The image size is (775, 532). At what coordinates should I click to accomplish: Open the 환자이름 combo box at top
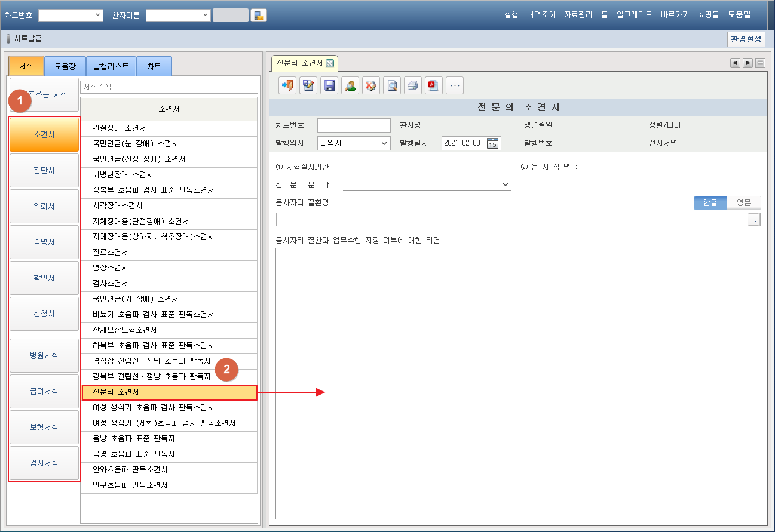[x=205, y=16]
